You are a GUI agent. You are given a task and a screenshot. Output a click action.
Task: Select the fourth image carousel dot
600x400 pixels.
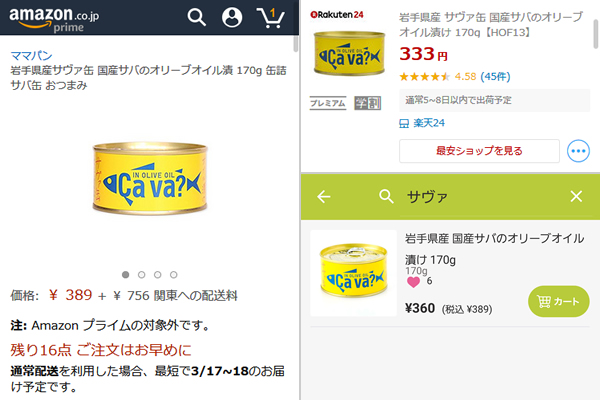[174, 273]
